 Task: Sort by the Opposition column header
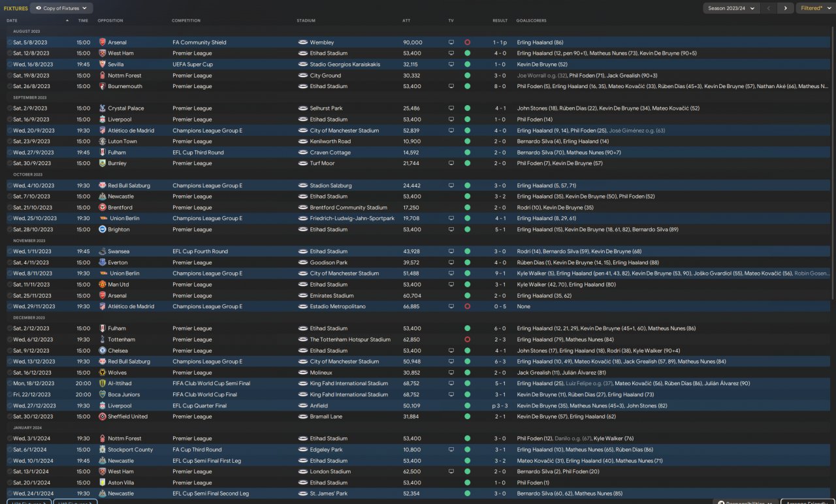coord(110,21)
